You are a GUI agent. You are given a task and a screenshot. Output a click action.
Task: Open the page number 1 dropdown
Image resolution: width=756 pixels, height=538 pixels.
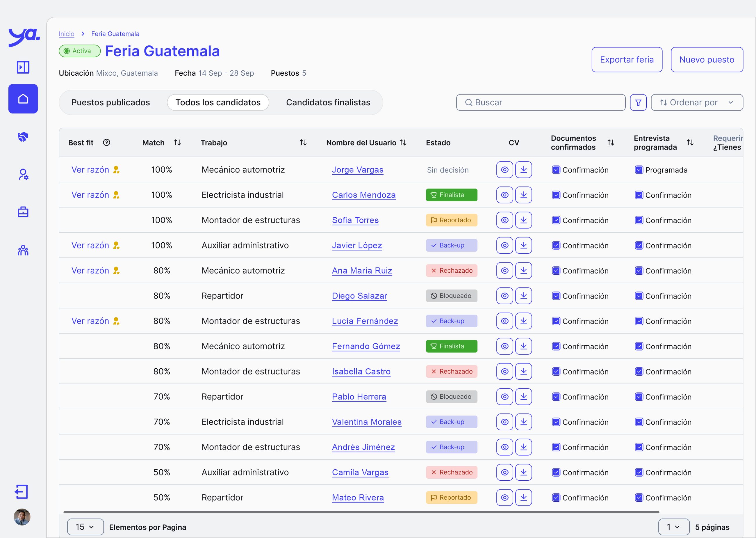point(674,527)
